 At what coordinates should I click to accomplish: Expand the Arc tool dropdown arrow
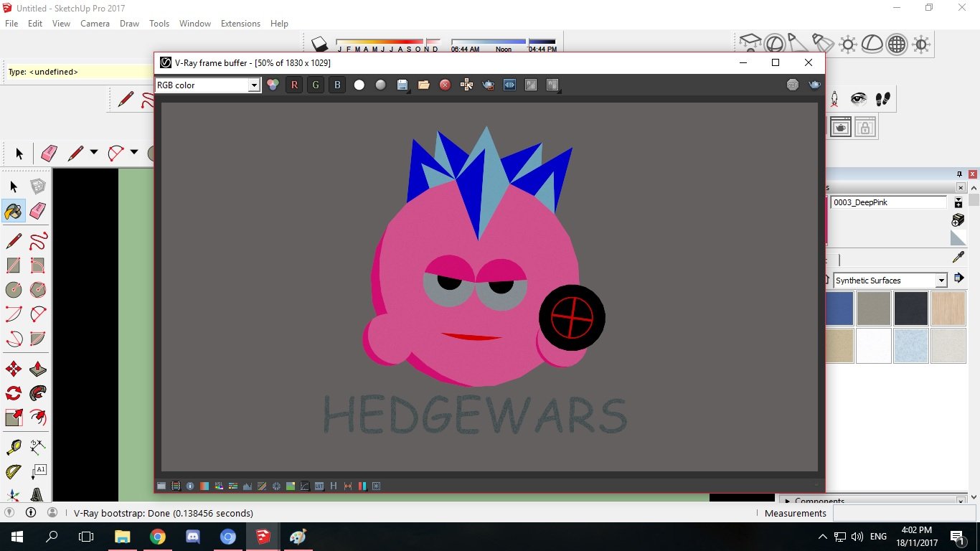pos(134,152)
